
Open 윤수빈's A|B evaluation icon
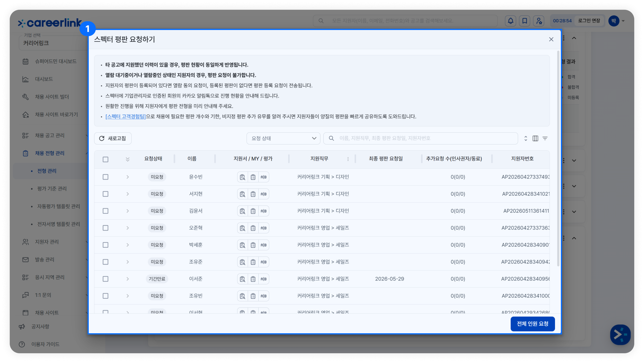[x=264, y=177]
